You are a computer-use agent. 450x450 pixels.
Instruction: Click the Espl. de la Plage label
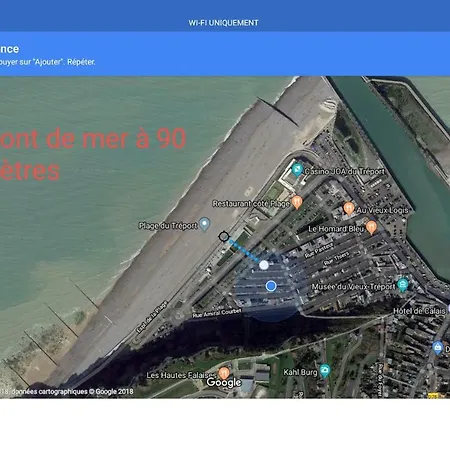(x=152, y=317)
